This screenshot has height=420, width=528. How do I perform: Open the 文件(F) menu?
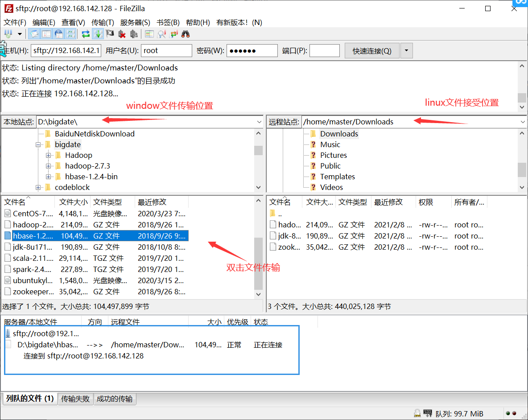coord(15,23)
